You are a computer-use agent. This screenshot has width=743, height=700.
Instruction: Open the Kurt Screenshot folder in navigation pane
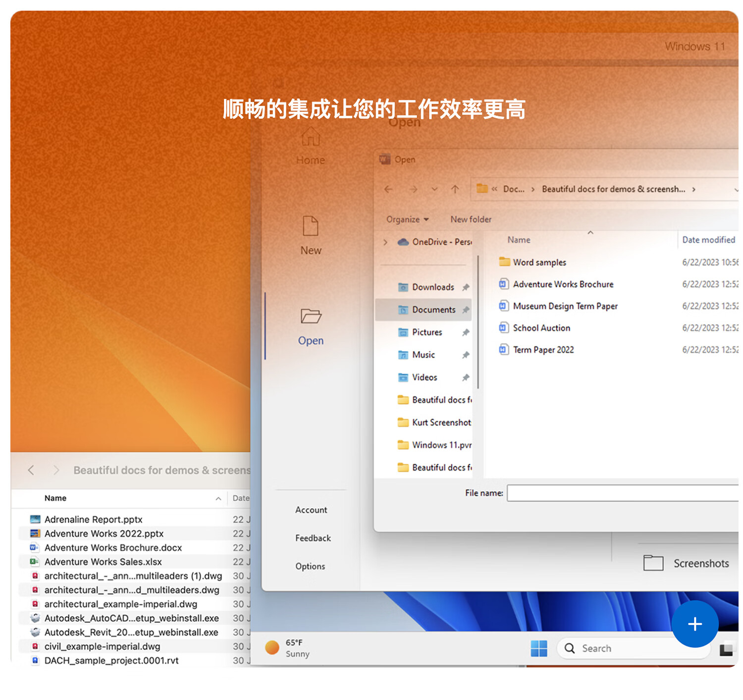point(434,423)
